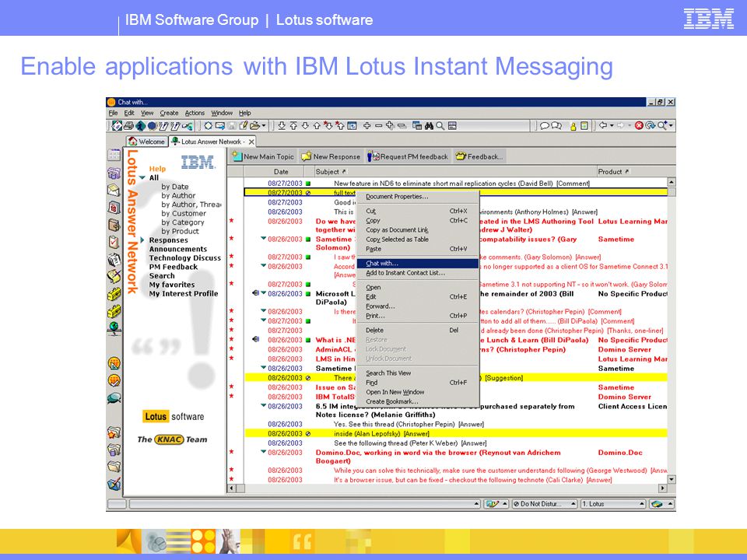Click the yellow person icon in toolbar
747x560 pixels.
coord(573,126)
